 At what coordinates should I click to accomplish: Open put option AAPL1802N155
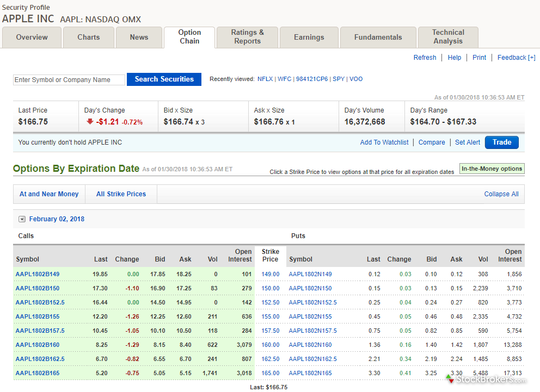pyautogui.click(x=310, y=316)
